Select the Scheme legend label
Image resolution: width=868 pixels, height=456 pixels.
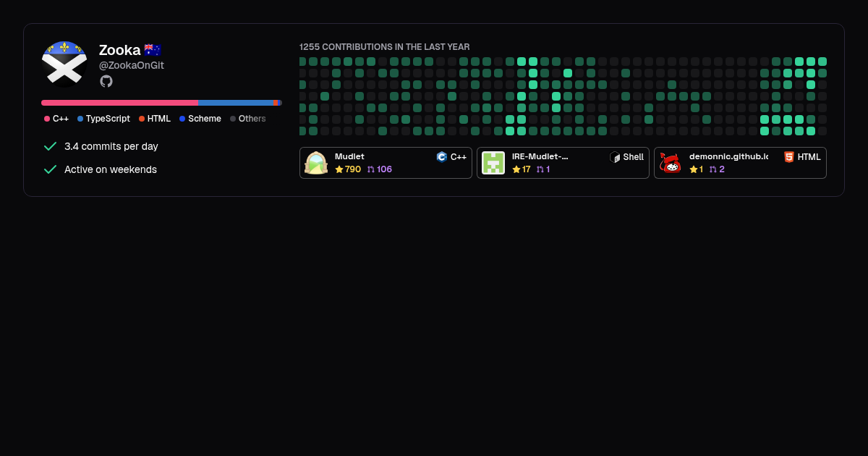click(x=205, y=119)
